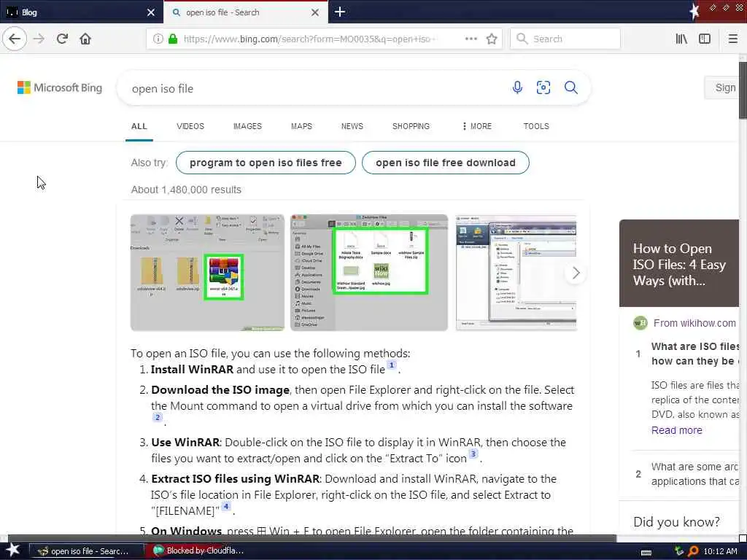The image size is (747, 560).
Task: Select taskbar item 'open iso file - Searc…'
Action: [x=86, y=551]
